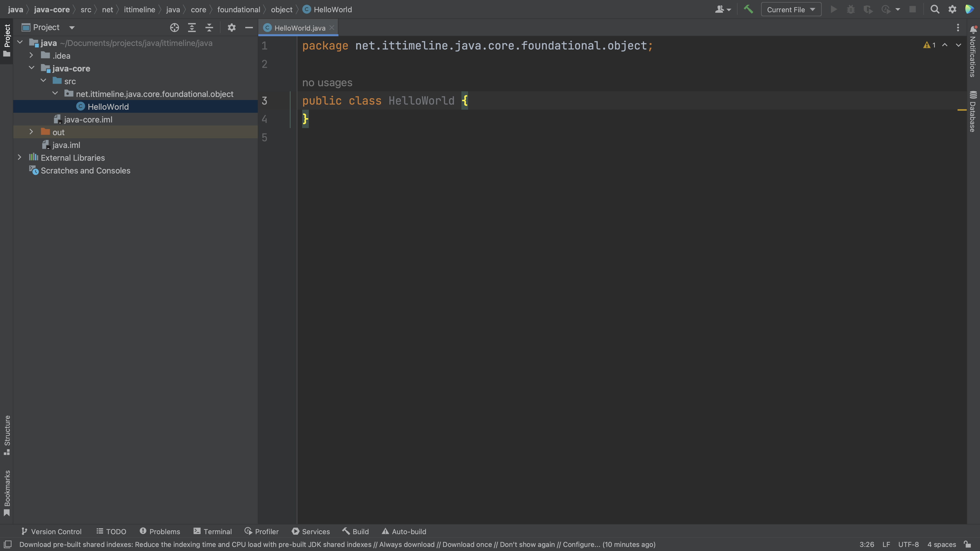This screenshot has width=980, height=551.
Task: Close the HelloWorld.java tab
Action: pos(332,28)
